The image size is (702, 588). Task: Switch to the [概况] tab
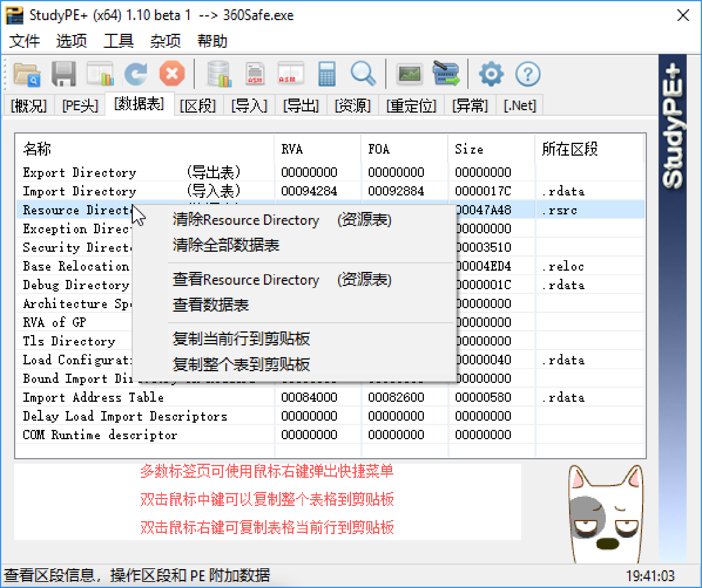click(x=29, y=106)
